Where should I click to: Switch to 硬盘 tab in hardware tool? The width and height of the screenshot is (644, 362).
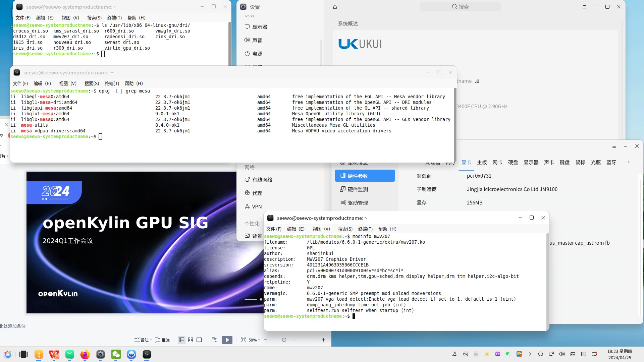(x=513, y=162)
